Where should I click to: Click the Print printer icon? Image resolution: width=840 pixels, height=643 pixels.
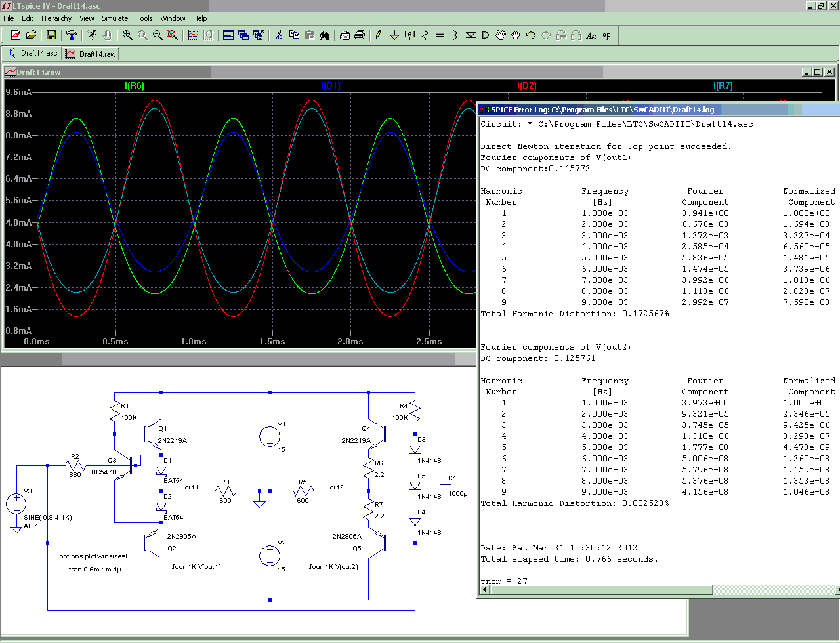click(360, 35)
